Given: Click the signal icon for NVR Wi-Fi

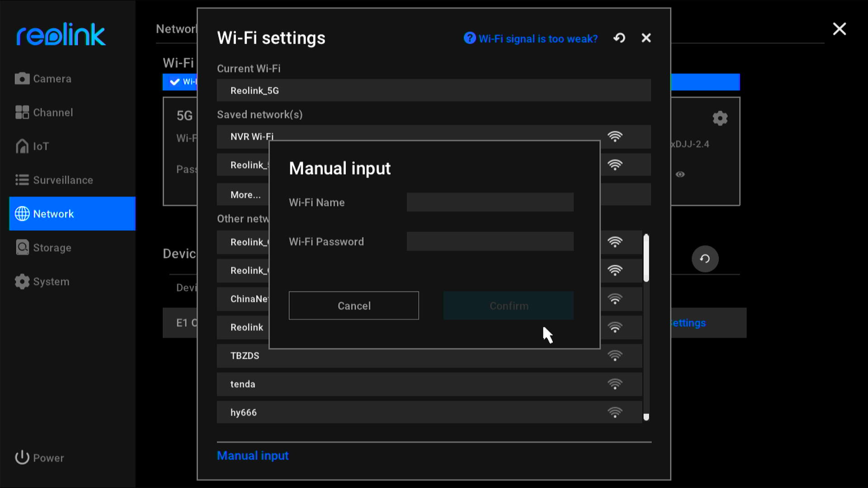Looking at the screenshot, I should (x=615, y=136).
